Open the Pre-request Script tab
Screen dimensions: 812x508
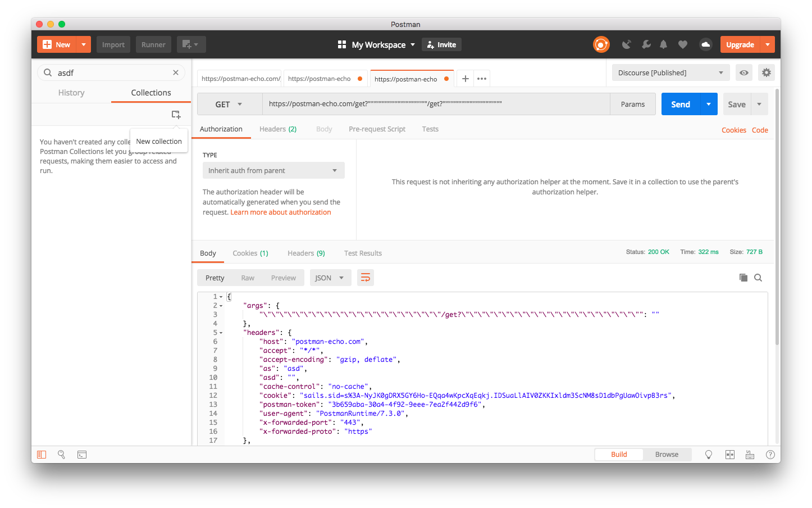click(377, 129)
